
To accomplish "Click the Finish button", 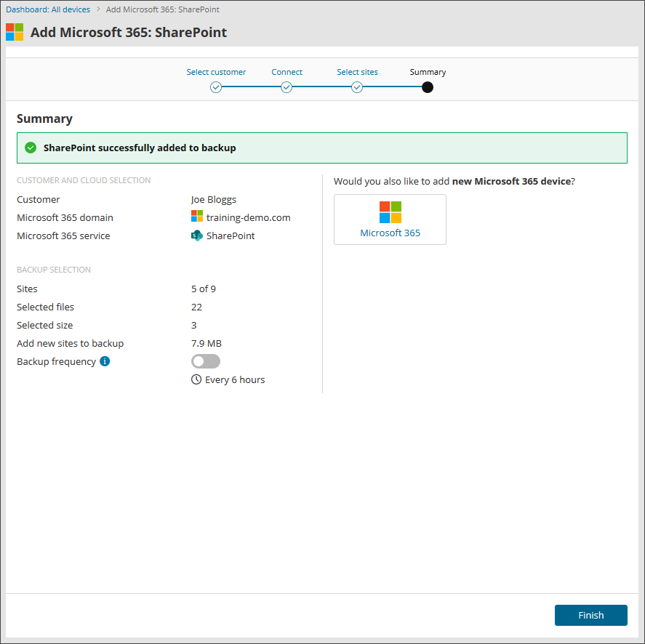I will (590, 615).
